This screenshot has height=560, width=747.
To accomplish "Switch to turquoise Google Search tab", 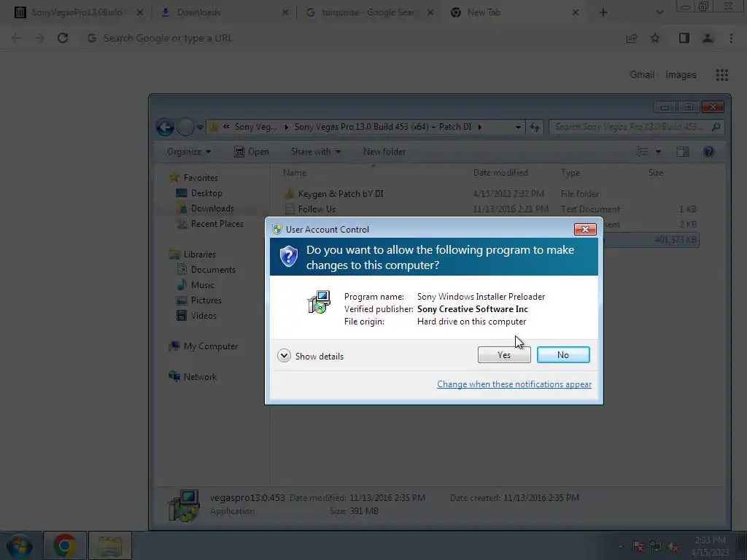I will point(369,12).
